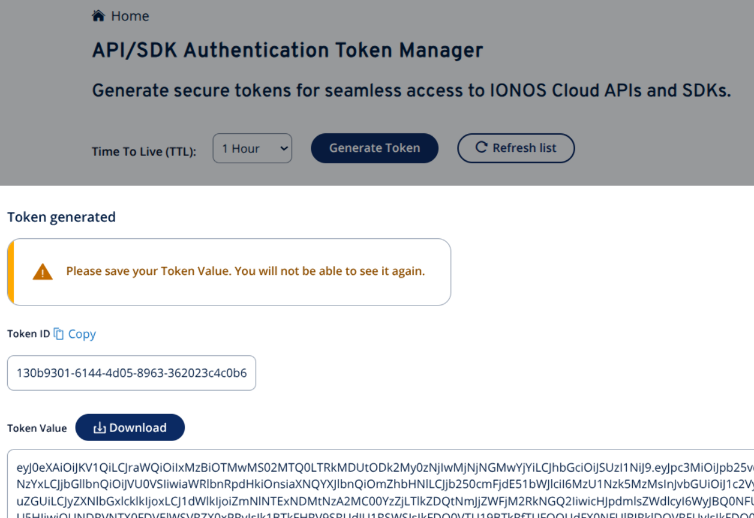Click inside the Token Value text area
The image size is (754, 518).
(x=380, y=484)
